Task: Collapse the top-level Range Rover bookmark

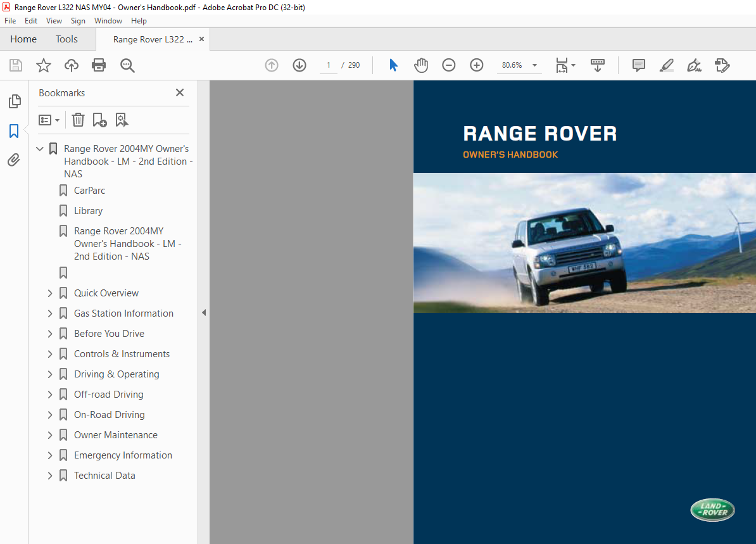Action: [40, 149]
